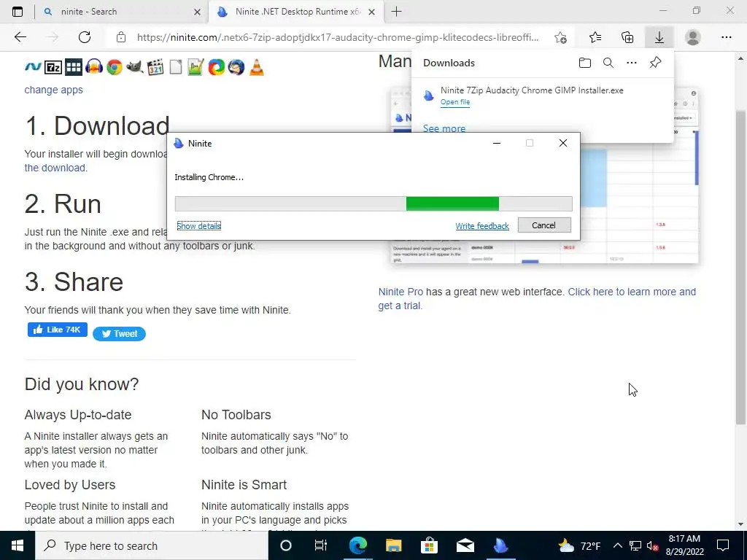Search downloads with magnifier icon

[608, 63]
